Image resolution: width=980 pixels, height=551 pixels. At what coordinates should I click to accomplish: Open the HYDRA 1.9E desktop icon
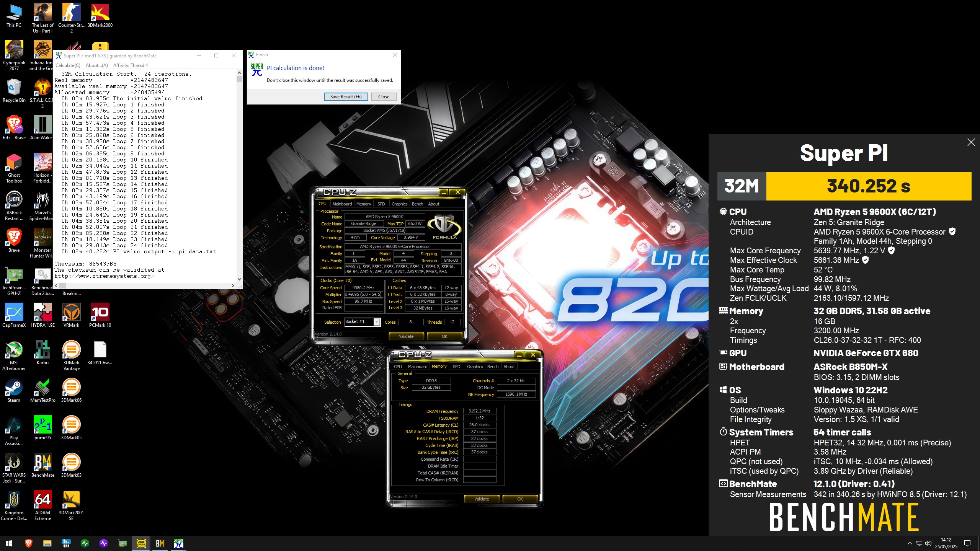tap(42, 315)
